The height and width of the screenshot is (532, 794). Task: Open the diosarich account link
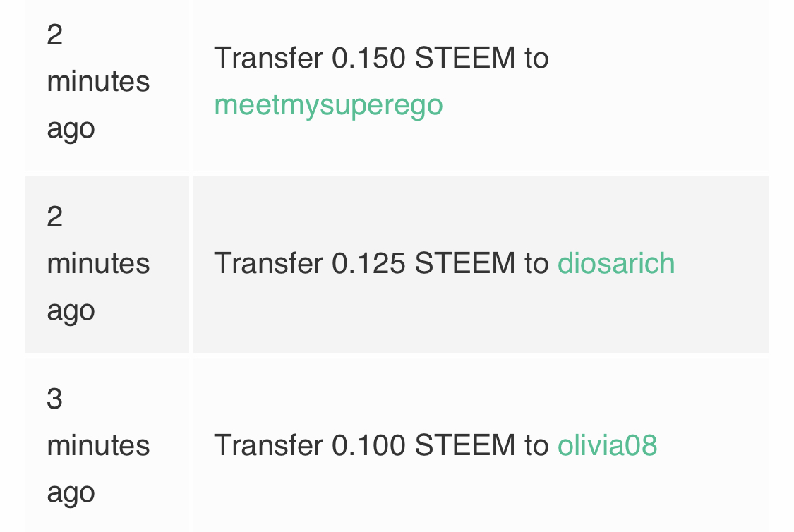coord(615,263)
